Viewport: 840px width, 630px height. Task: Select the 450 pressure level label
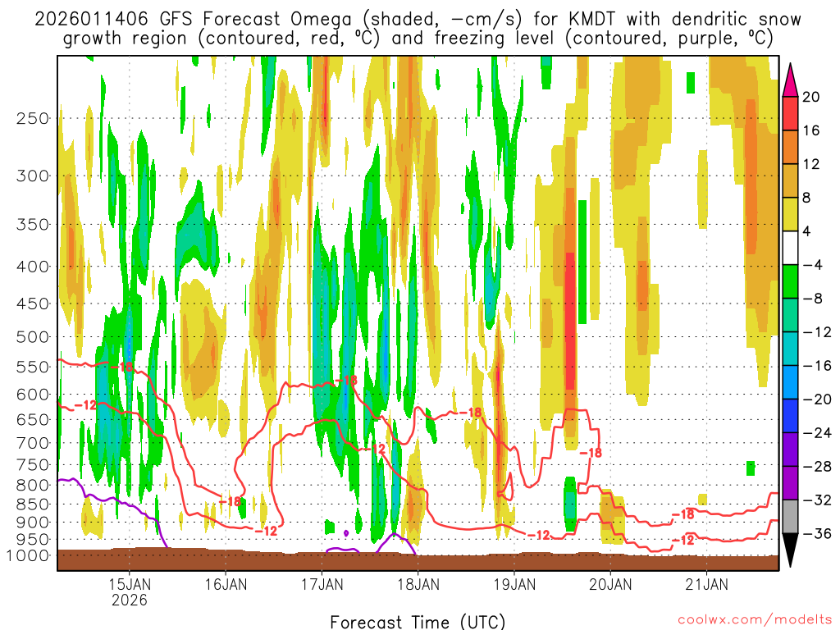click(x=33, y=304)
